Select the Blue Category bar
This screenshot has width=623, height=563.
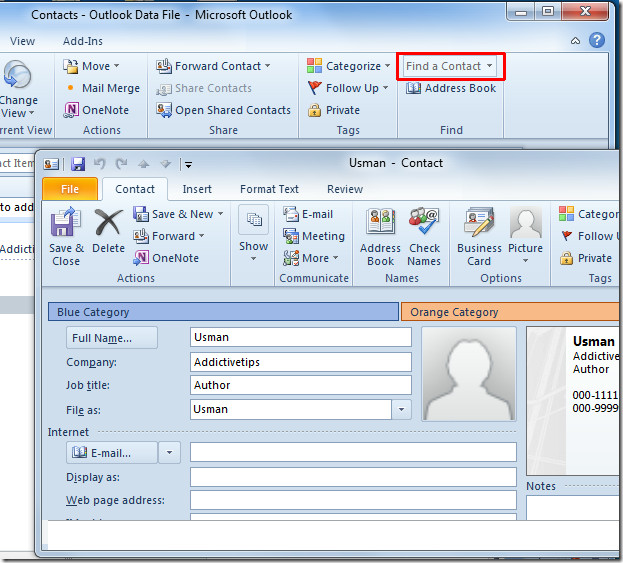pos(222,312)
